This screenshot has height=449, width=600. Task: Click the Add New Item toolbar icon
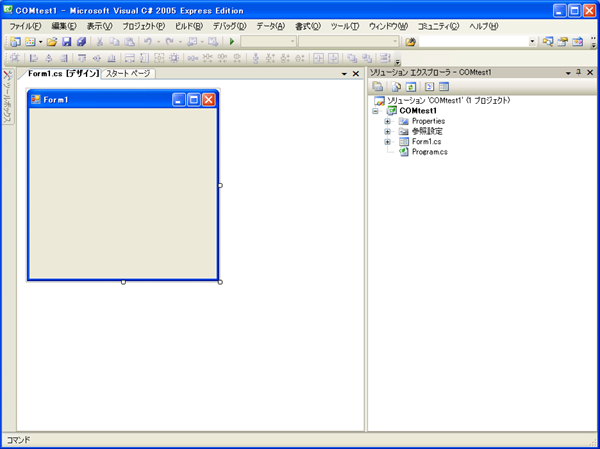point(30,42)
